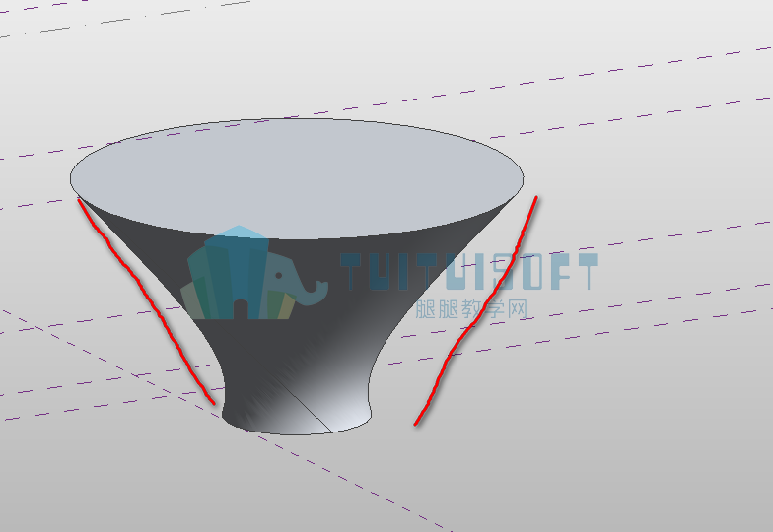Click the elephant watermark logo

[x=254, y=272]
